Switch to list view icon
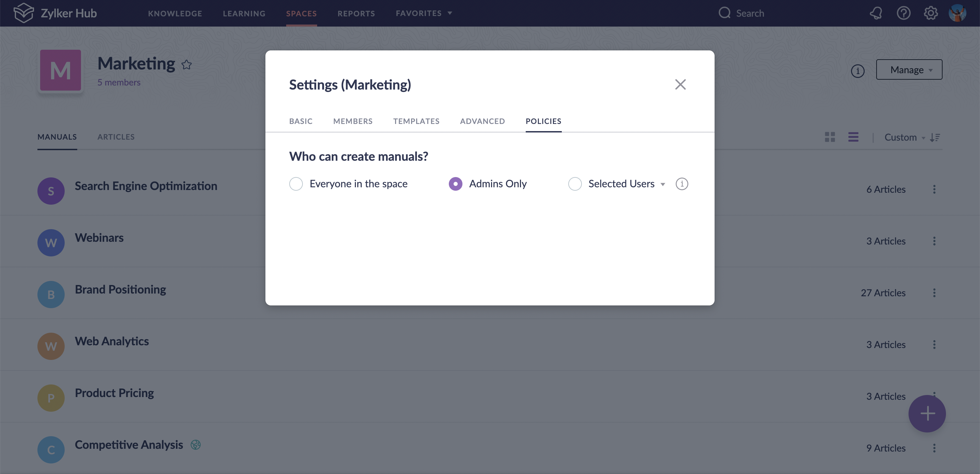The image size is (980, 474). 853,137
